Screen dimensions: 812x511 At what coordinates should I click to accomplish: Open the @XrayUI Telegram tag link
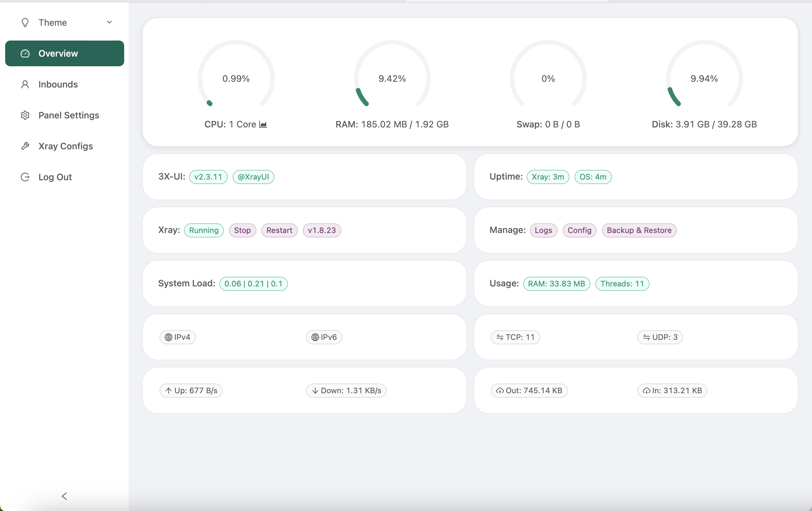[x=253, y=177]
